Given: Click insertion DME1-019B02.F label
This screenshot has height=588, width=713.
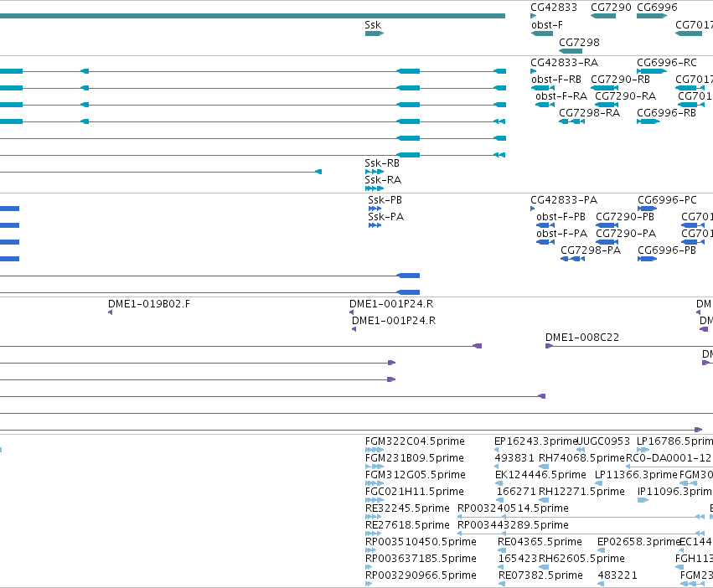Looking at the screenshot, I should point(148,304).
